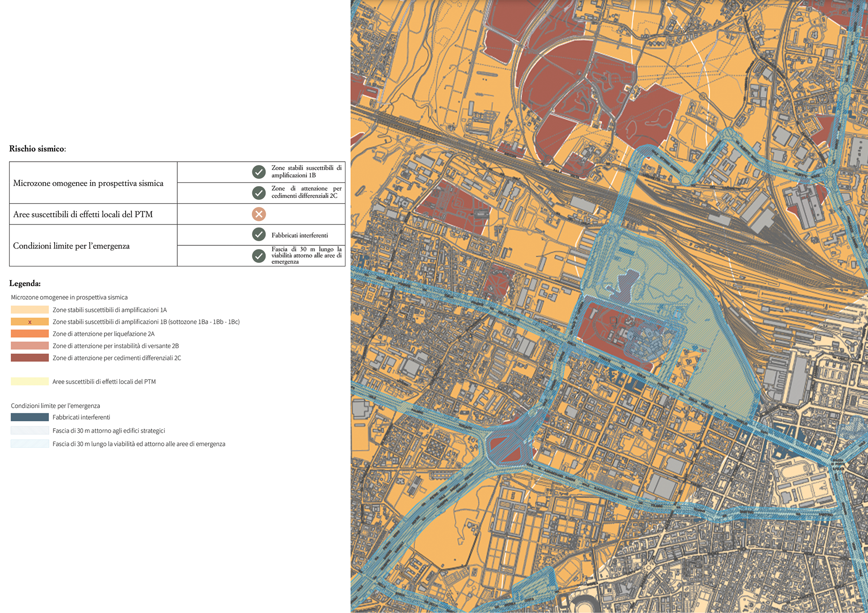
Task: Select the 1B swatch marked with x
Action: tap(30, 322)
